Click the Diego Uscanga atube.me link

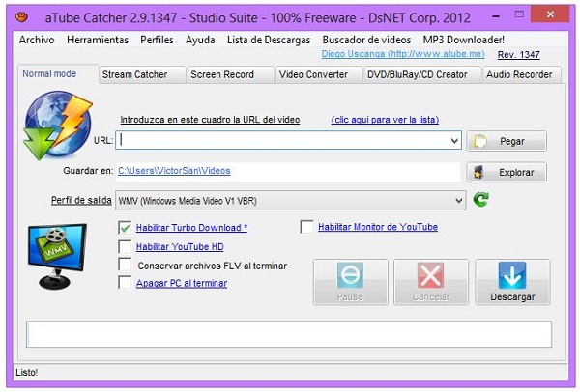coord(394,54)
